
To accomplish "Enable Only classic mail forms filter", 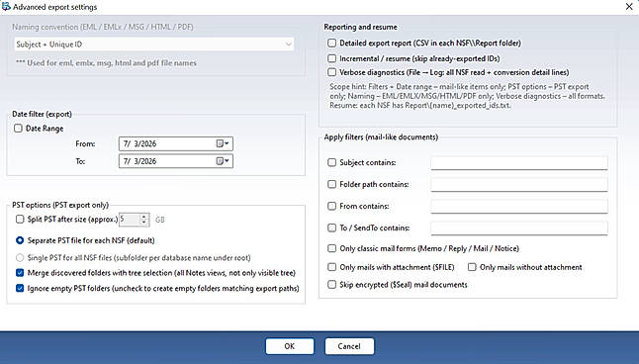I will coord(331,248).
